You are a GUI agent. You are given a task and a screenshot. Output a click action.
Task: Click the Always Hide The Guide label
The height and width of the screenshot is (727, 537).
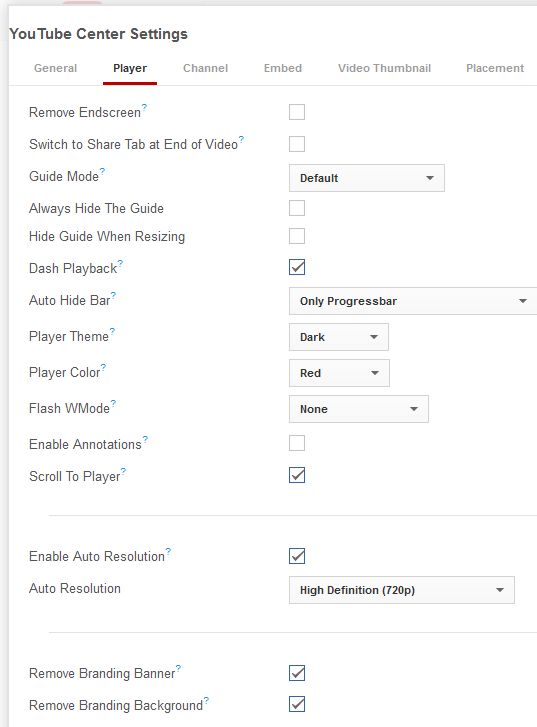click(96, 209)
